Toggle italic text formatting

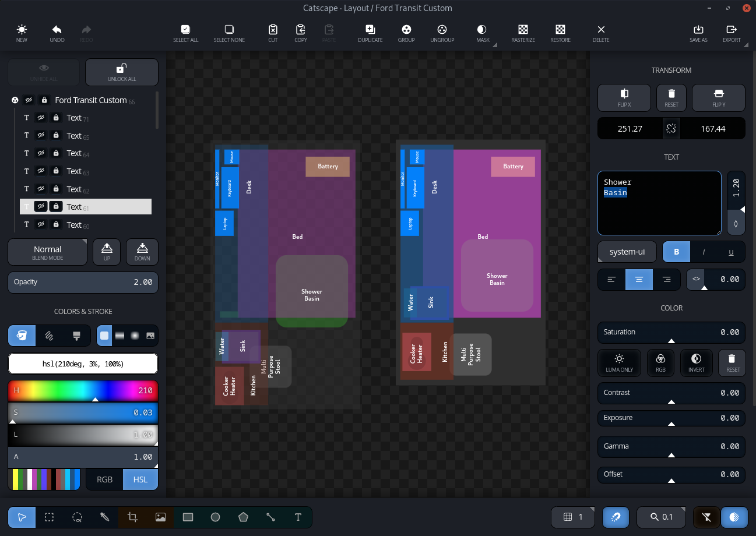[704, 252]
